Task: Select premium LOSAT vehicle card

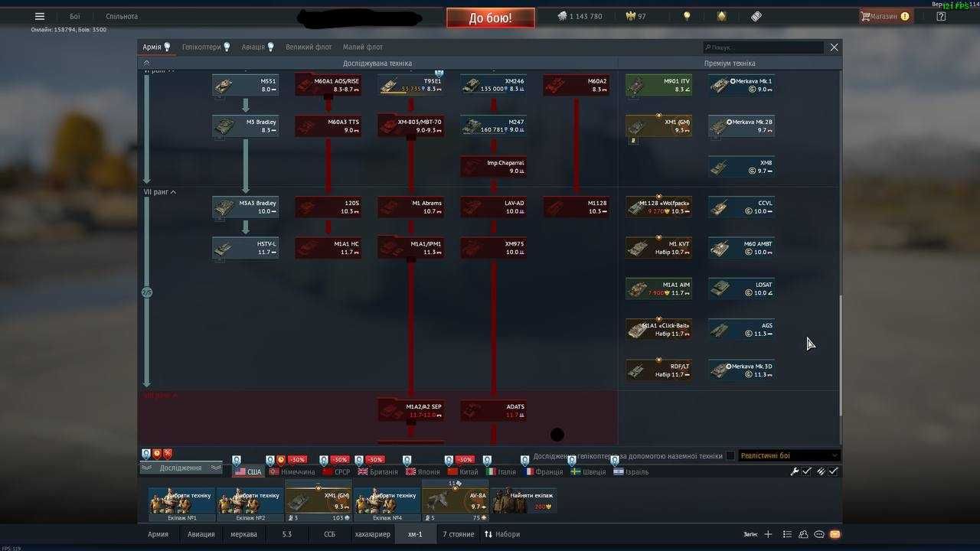Action: [741, 289]
